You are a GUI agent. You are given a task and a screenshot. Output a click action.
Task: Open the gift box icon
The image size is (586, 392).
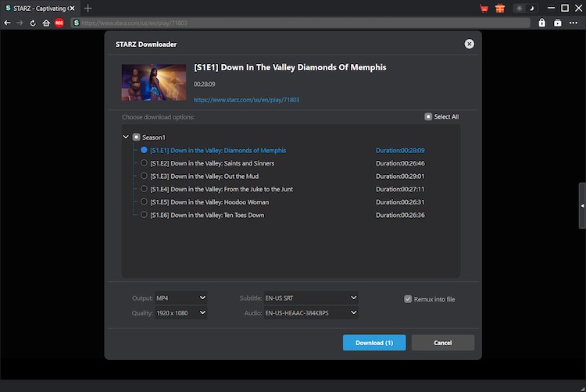[500, 9]
